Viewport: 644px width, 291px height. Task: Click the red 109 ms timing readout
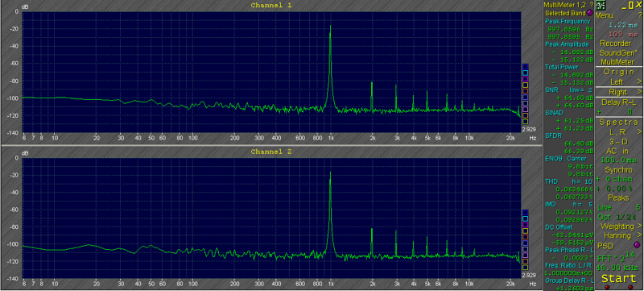[x=623, y=34]
